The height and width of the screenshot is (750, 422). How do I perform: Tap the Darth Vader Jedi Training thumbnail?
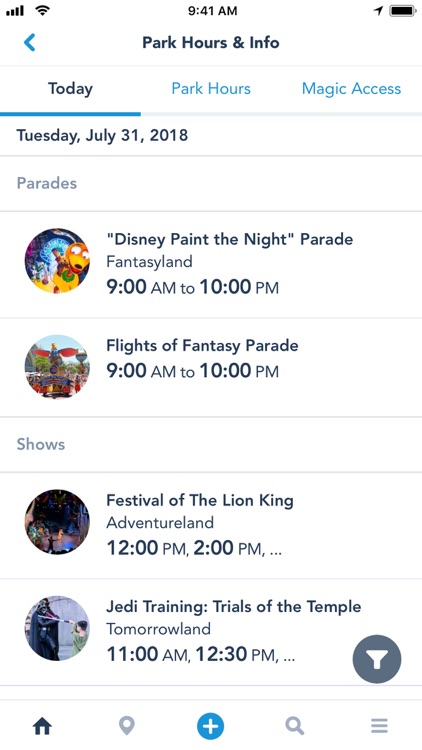pyautogui.click(x=57, y=628)
